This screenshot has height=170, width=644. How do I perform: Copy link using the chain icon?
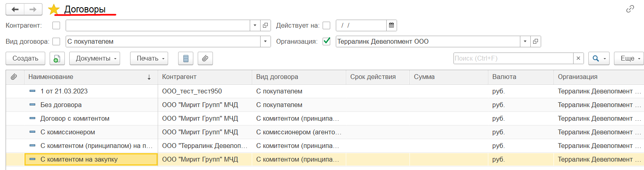pyautogui.click(x=630, y=9)
